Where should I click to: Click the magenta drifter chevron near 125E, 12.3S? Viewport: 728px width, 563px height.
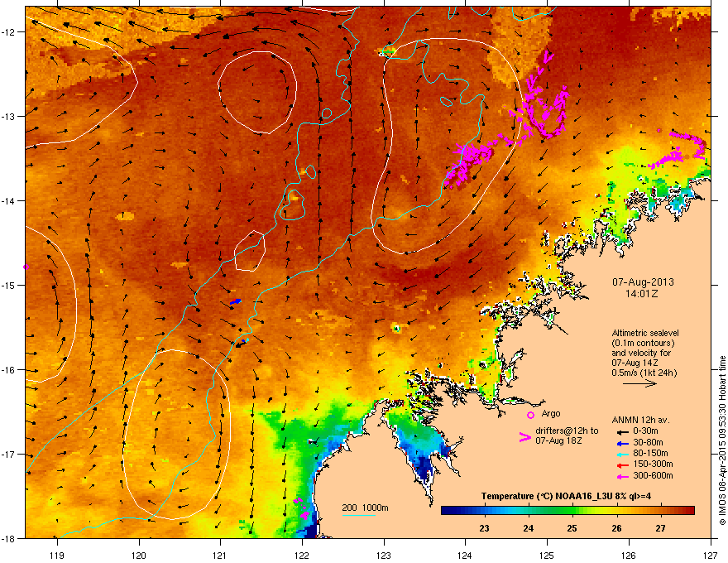(548, 58)
